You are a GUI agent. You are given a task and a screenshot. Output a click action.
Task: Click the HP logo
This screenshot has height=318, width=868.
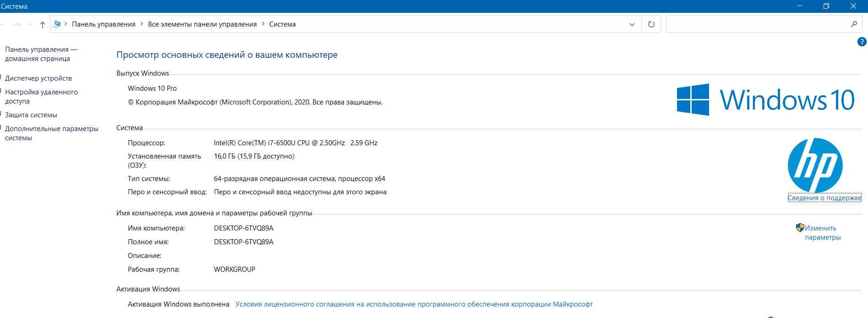(815, 165)
